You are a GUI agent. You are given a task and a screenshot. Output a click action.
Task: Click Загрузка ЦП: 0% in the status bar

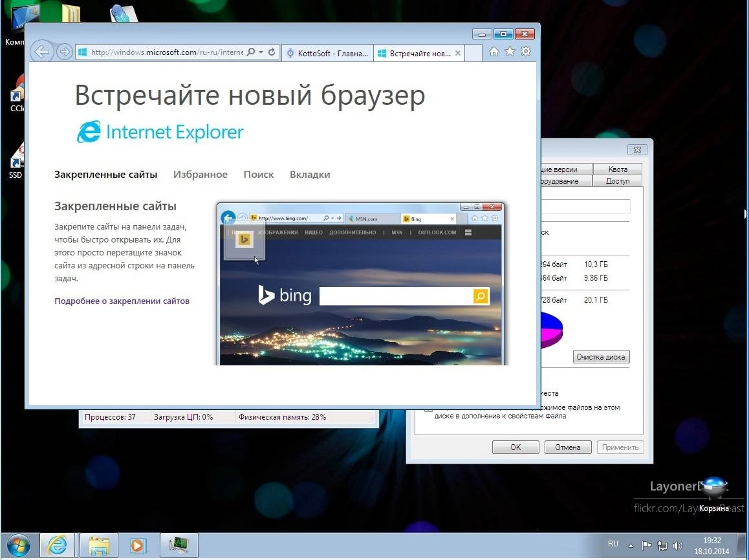pyautogui.click(x=183, y=417)
